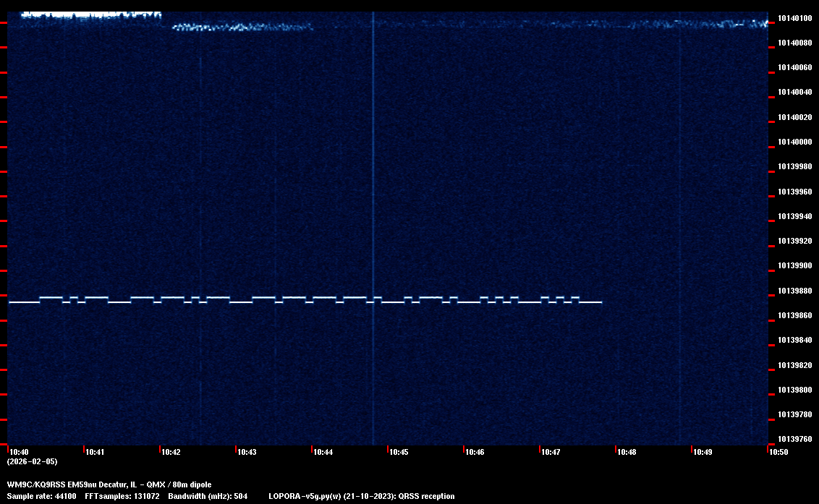Click the 10:40 time axis label
The height and width of the screenshot is (504, 819).
click(19, 452)
